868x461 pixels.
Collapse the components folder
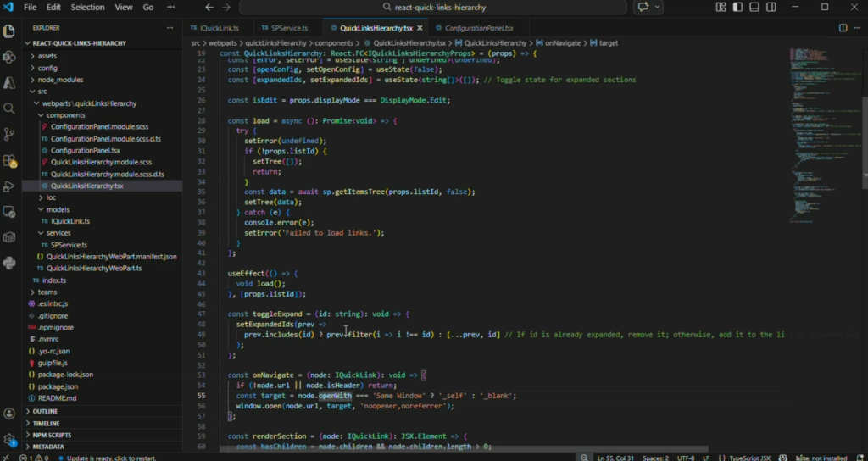pos(65,115)
